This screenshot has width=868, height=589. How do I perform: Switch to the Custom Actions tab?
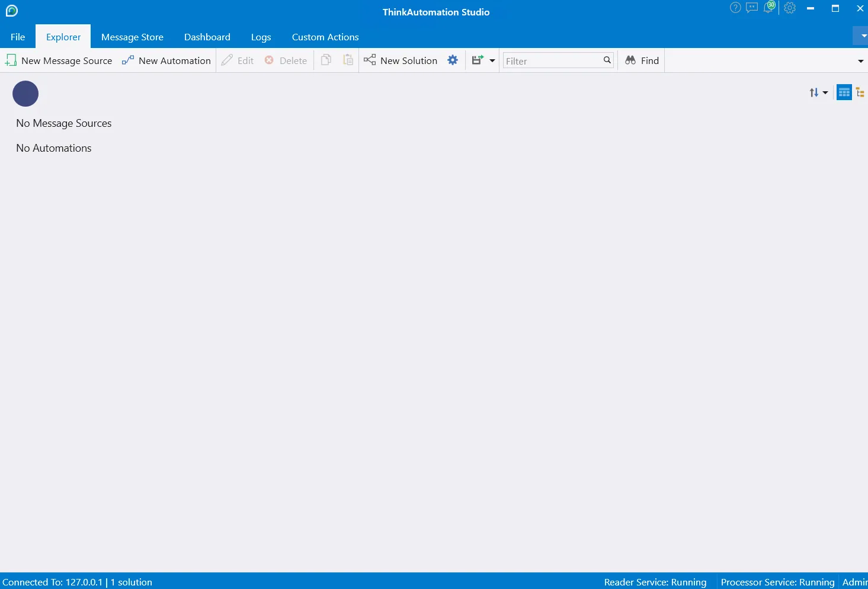[x=325, y=37]
